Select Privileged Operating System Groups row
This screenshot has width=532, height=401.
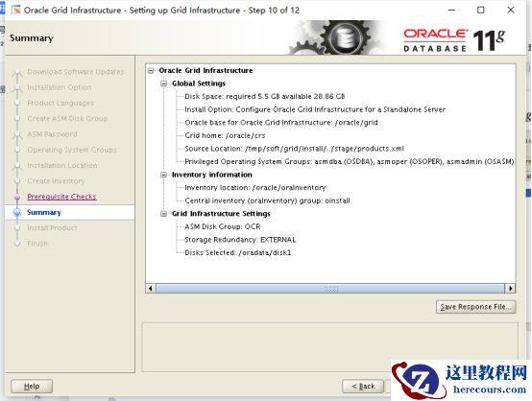tap(350, 162)
